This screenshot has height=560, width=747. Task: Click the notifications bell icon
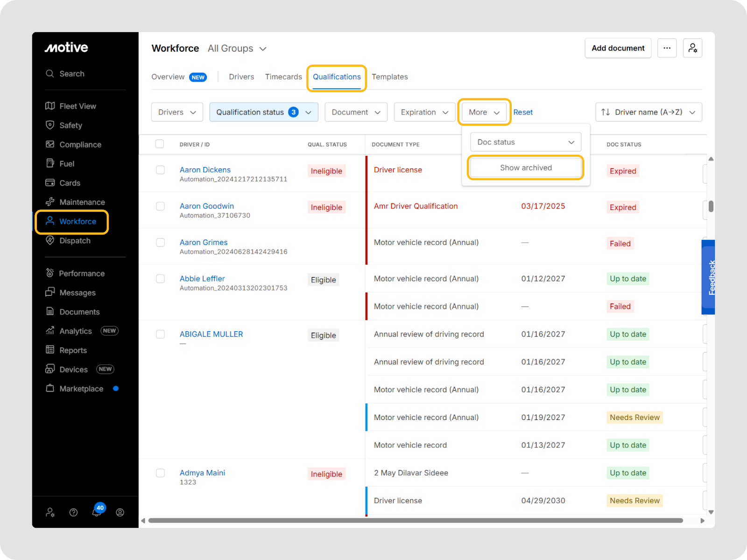[97, 512]
